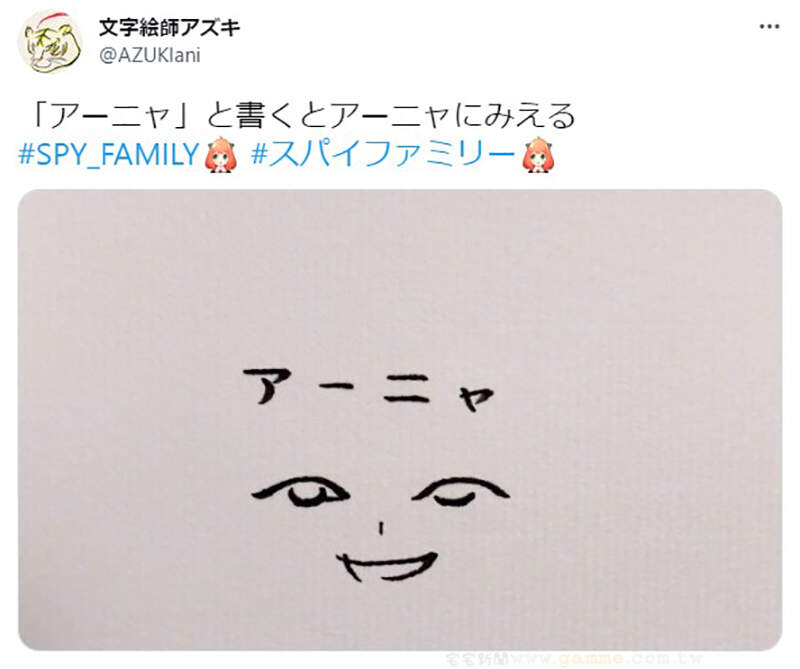The height and width of the screenshot is (669, 800).
Task: Click the @AZUKIani handle
Action: coord(149,55)
